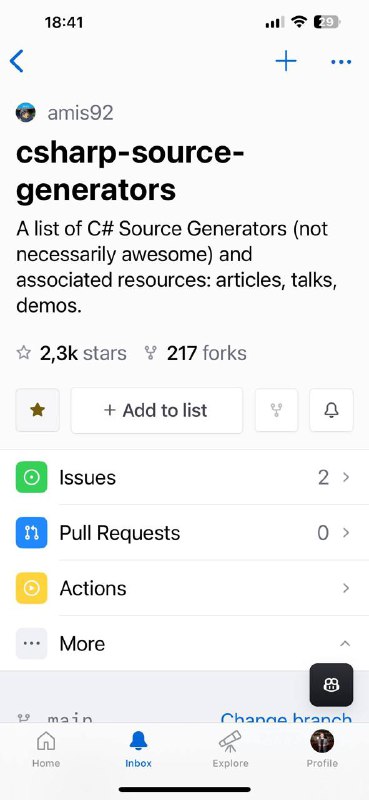Collapse the More section chevron
This screenshot has height=800, width=369.
(346, 643)
